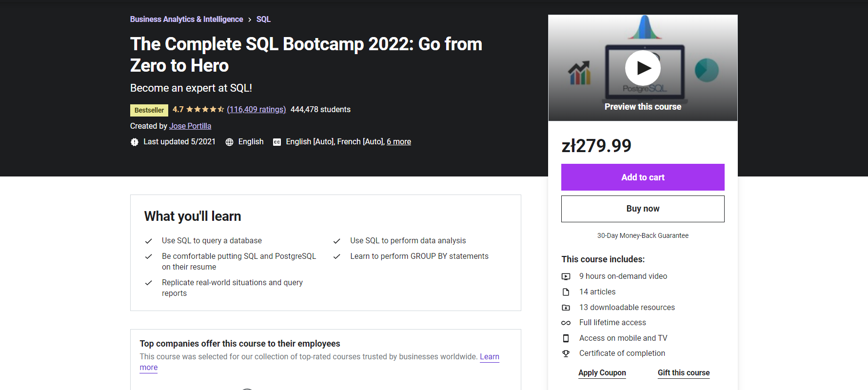Add the course to cart
Viewport: 868px width, 390px height.
point(643,177)
